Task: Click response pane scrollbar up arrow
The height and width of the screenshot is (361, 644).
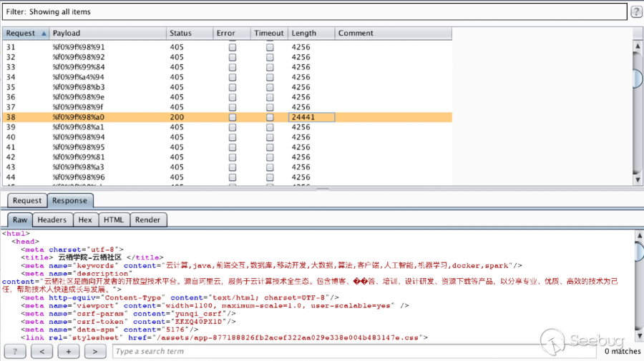Action: click(640, 235)
